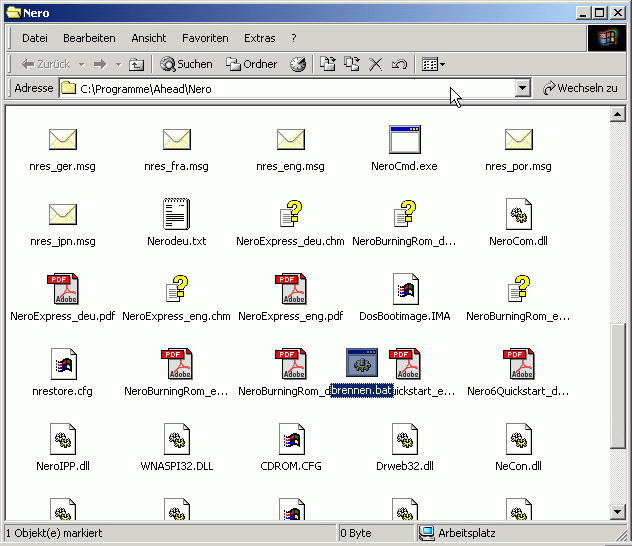Select the NeroIPP.dll gear icon

point(62,439)
